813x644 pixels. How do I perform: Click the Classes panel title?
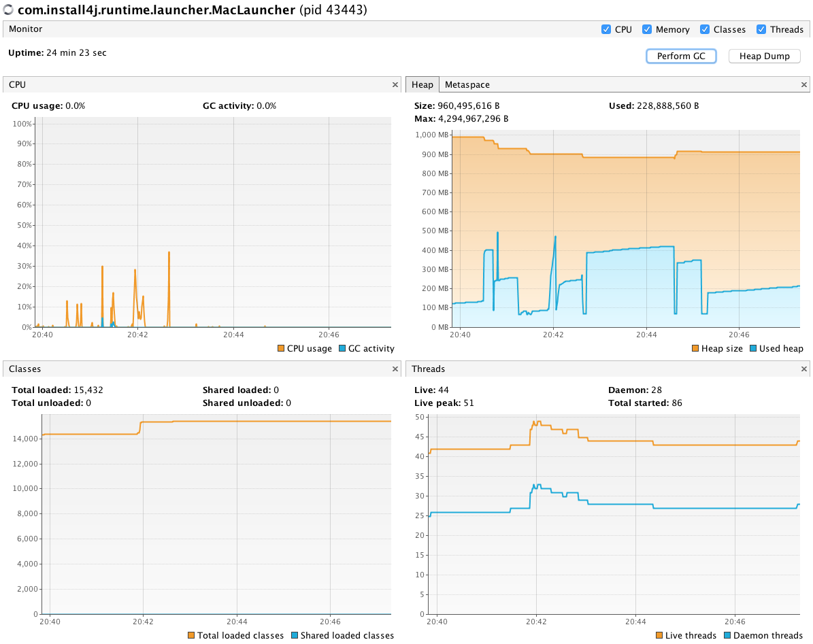[25, 369]
